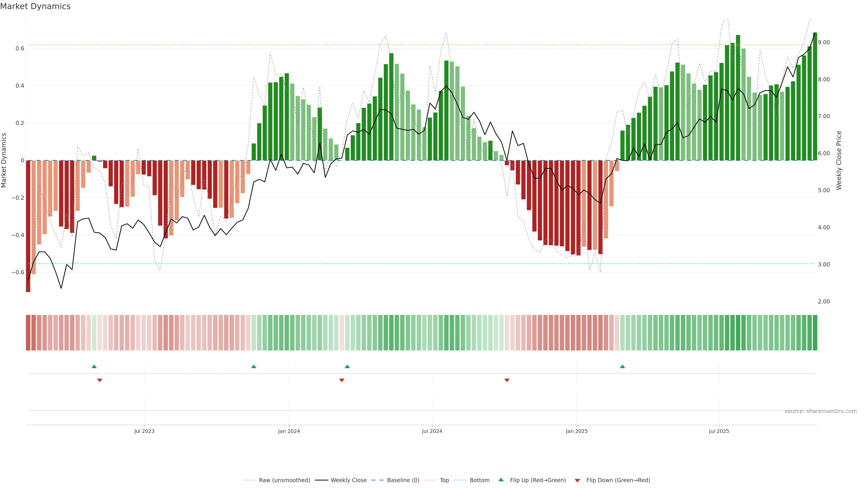Viewport: 868px width, 488px height.
Task: Click the Weekly Close Price axis title
Action: [x=839, y=160]
